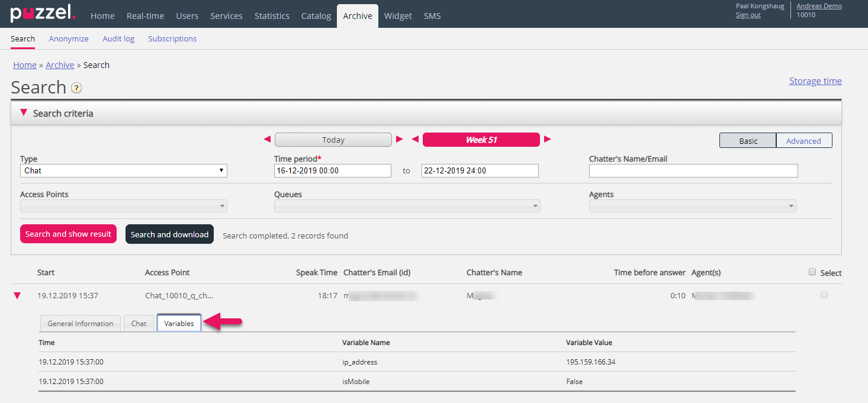This screenshot has width=868, height=403.
Task: Go to previous day arrow left of Today
Action: coord(267,140)
